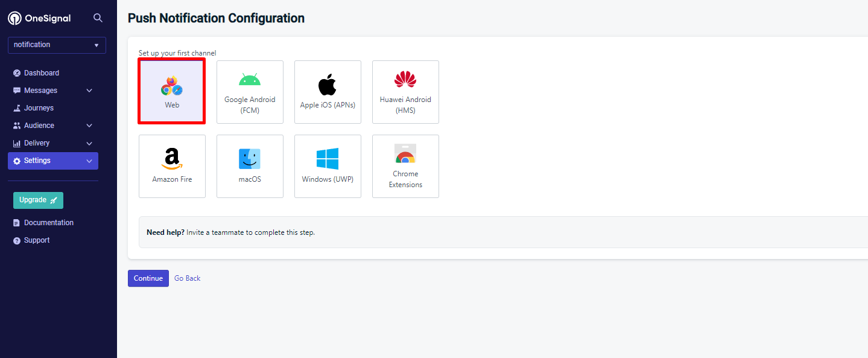The height and width of the screenshot is (358, 868).
Task: Open the notification app selector dropdown
Action: [57, 45]
